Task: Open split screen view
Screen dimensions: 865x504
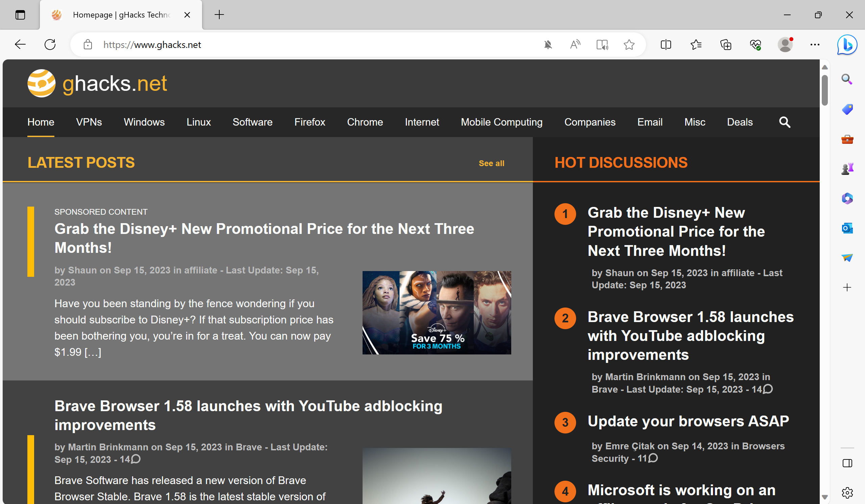Action: (666, 45)
